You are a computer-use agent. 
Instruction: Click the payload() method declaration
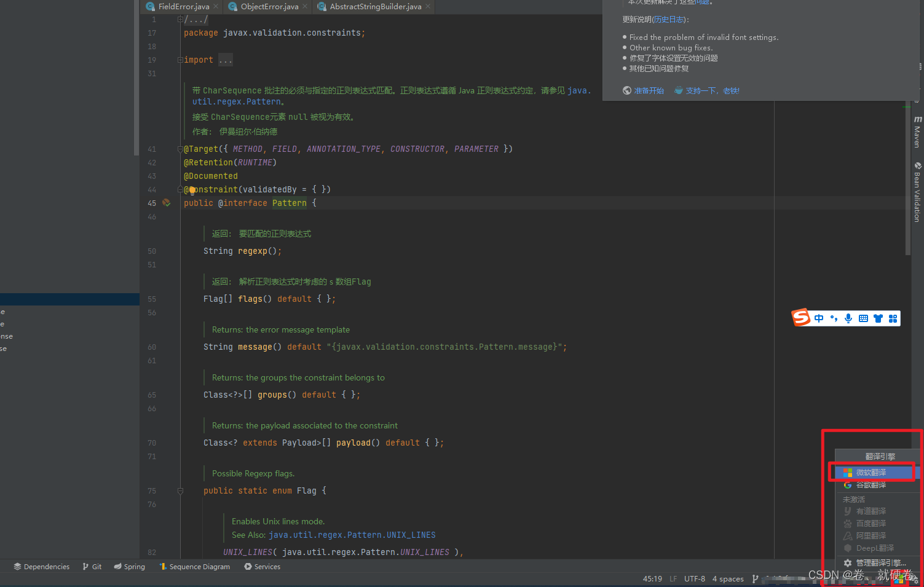(353, 443)
